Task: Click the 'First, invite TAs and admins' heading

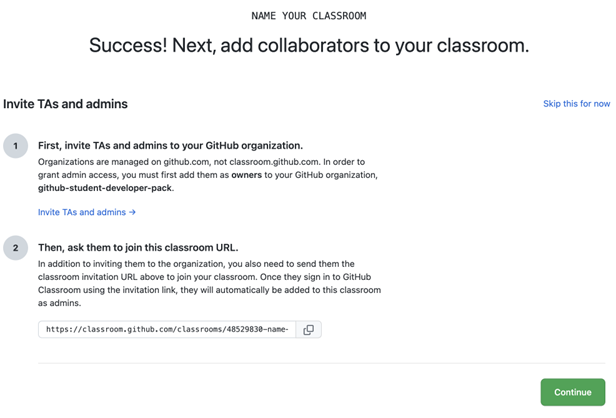Action: pyautogui.click(x=170, y=145)
